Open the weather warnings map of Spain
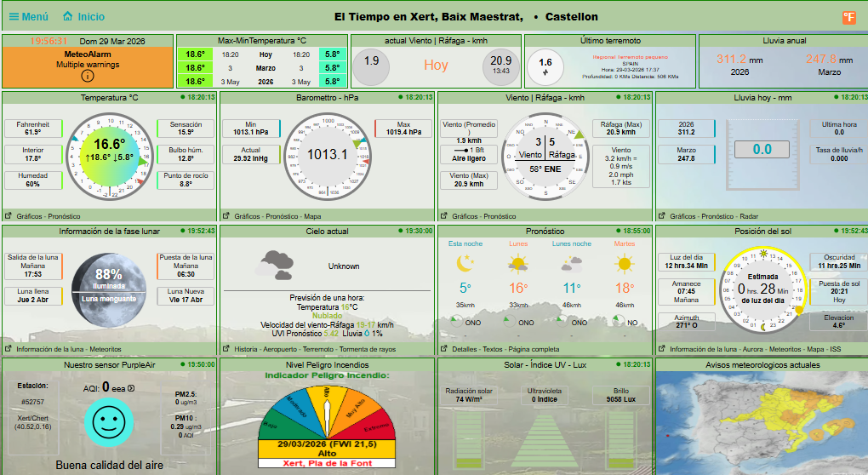 (x=761, y=423)
